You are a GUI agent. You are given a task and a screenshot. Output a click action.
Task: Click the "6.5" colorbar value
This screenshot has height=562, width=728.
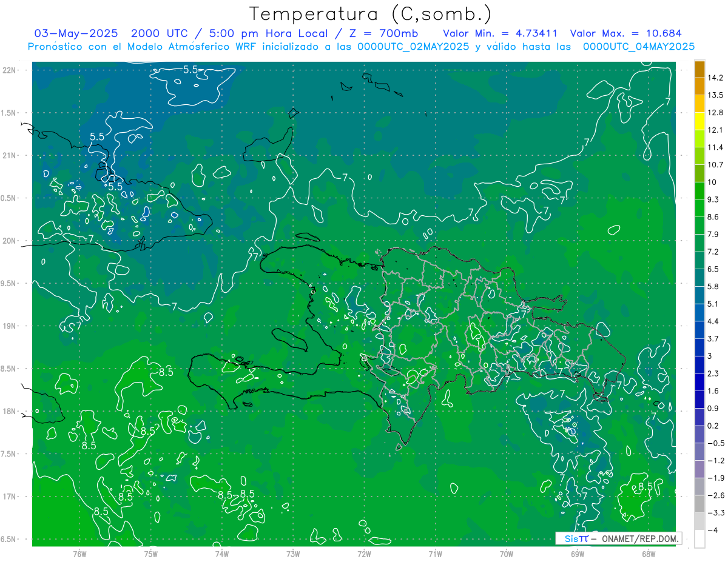point(713,269)
